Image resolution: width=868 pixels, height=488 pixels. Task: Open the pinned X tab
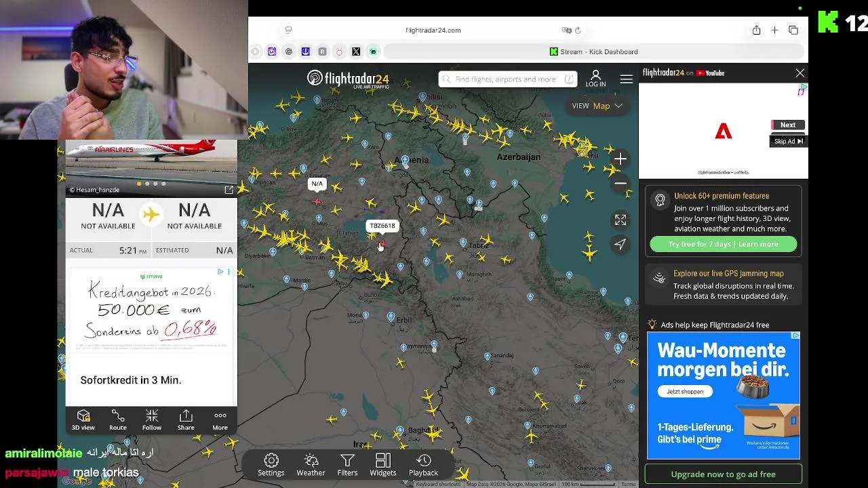pos(356,52)
